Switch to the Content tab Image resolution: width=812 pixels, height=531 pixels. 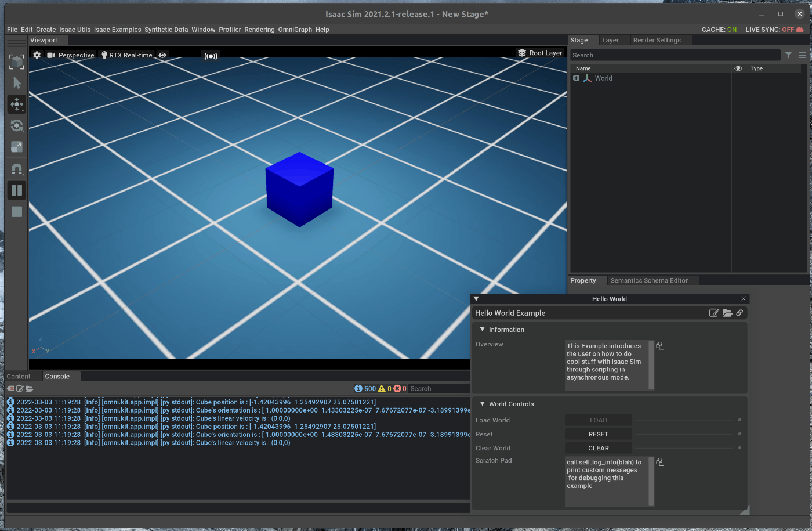[19, 377]
